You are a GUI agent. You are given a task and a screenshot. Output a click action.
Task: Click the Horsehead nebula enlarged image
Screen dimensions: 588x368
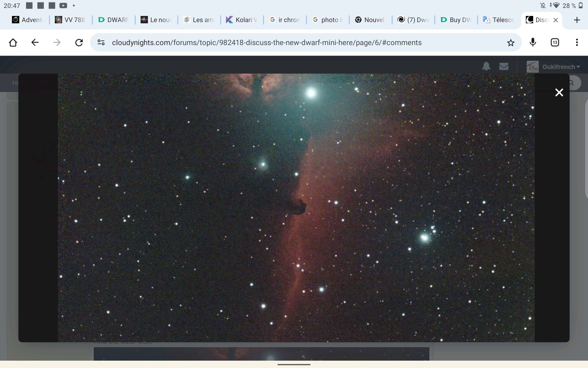click(x=296, y=208)
